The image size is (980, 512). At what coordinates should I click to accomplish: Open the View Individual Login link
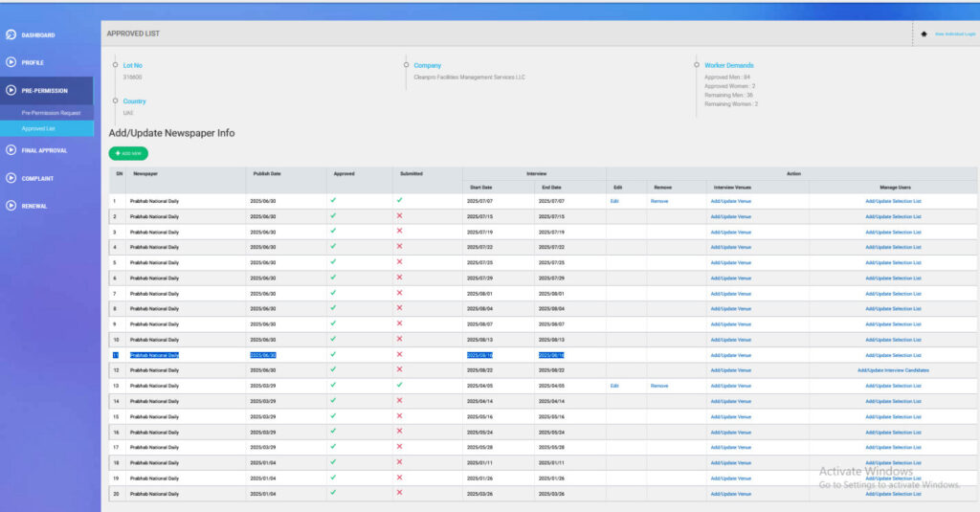point(955,33)
